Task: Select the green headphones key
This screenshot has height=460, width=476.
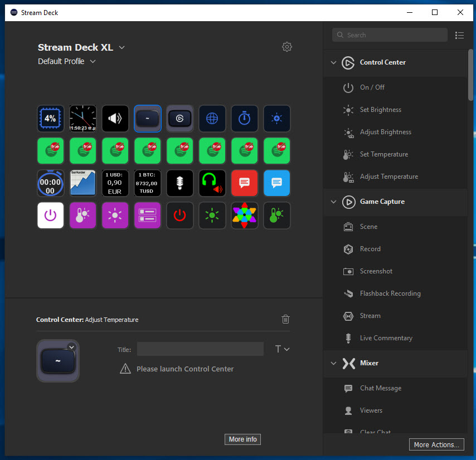Action: click(x=212, y=183)
